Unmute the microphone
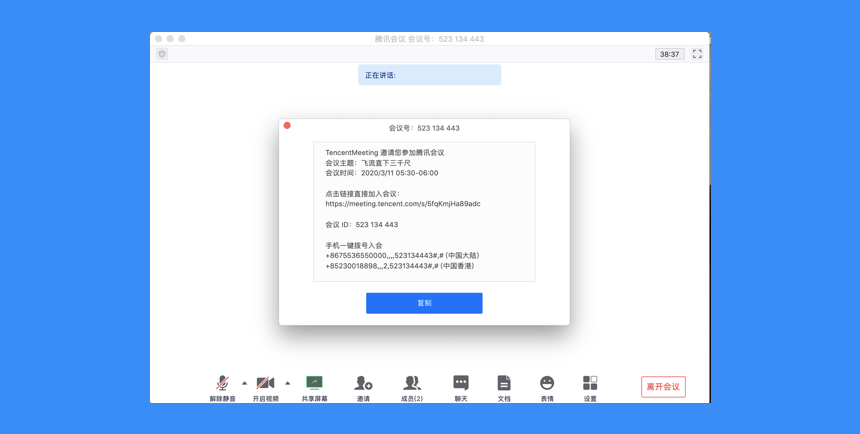860x434 pixels. [222, 388]
